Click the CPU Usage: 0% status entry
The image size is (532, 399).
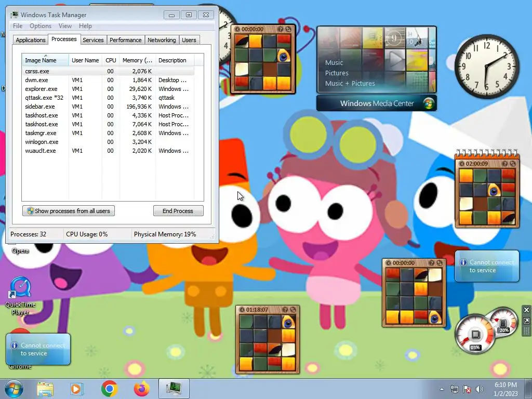coord(87,234)
